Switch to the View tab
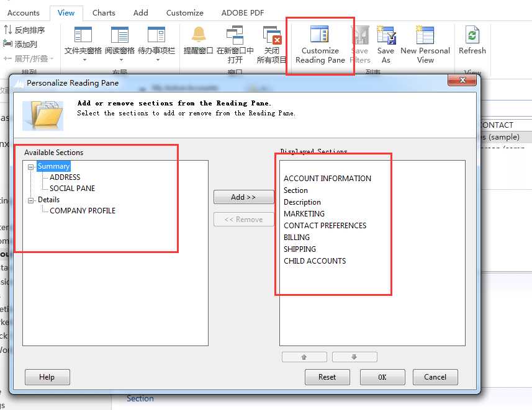532x410 pixels. tap(66, 13)
